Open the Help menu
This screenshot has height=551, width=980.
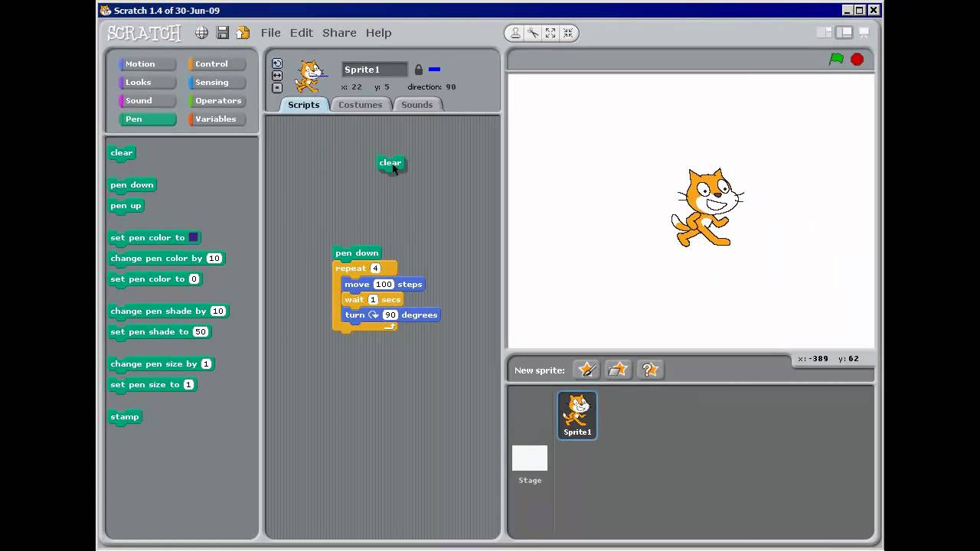point(378,33)
